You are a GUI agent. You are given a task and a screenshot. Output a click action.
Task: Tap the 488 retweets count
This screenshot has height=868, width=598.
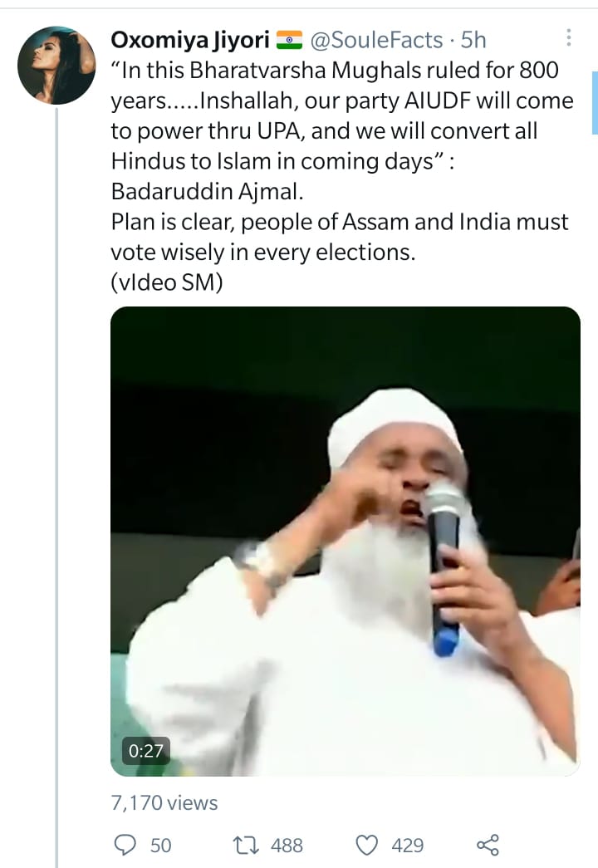coord(287,846)
